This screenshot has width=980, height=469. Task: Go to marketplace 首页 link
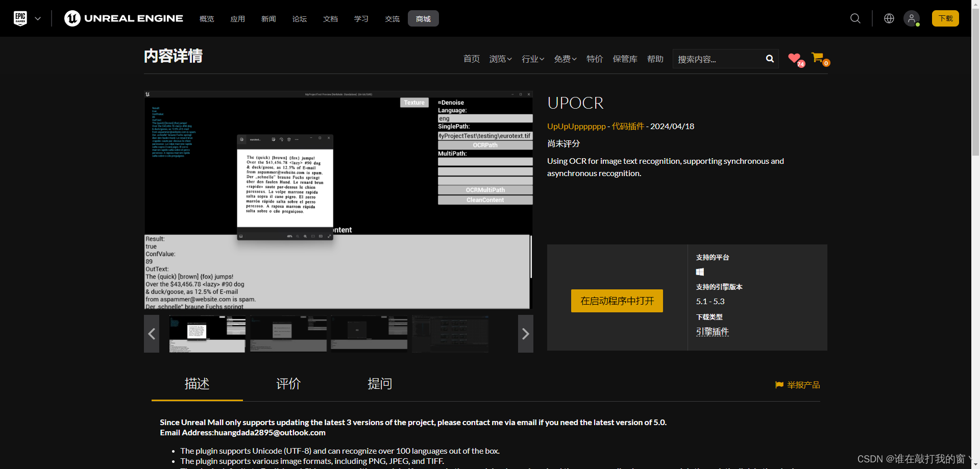click(472, 59)
